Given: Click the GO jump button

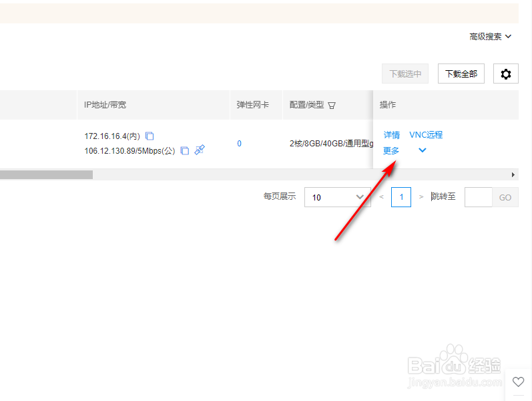Looking at the screenshot, I should (505, 197).
